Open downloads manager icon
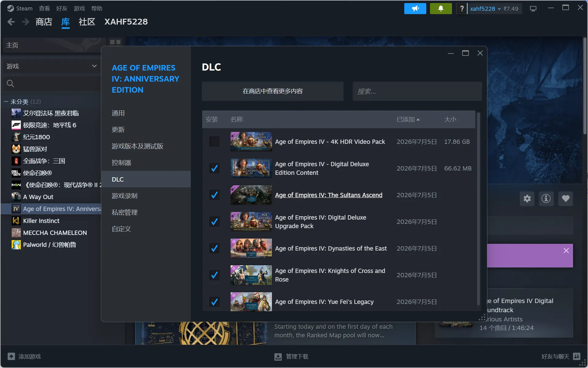 (x=278, y=357)
